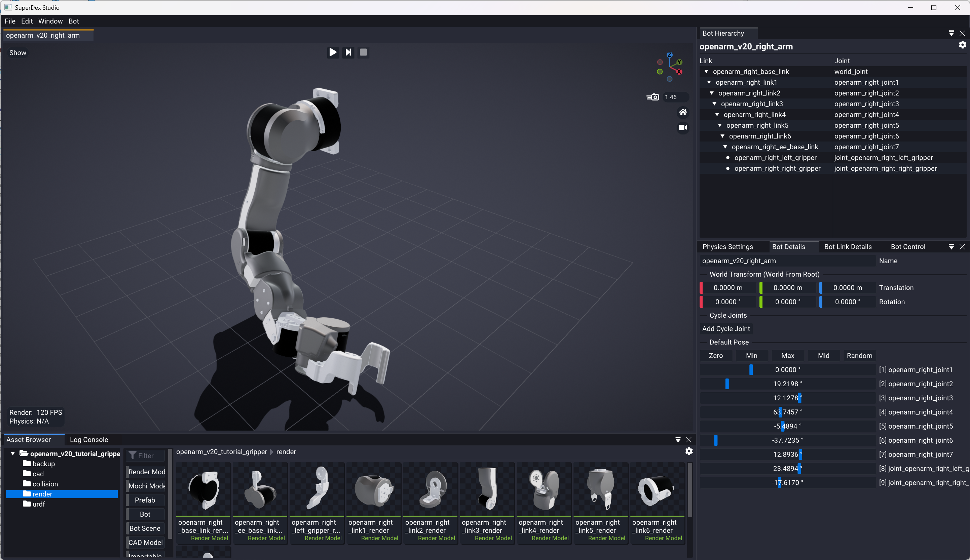Viewport: 970px width, 560px height.
Task: Collapse openarm_right_base_link node
Action: pyautogui.click(x=706, y=72)
